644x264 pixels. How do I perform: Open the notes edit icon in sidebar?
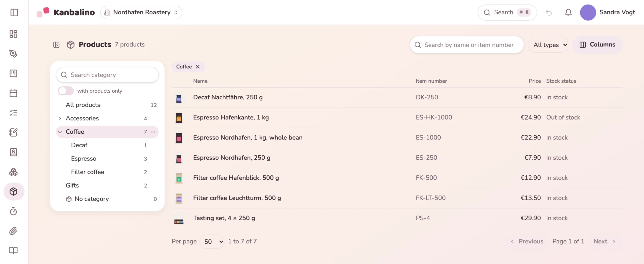coord(13,132)
